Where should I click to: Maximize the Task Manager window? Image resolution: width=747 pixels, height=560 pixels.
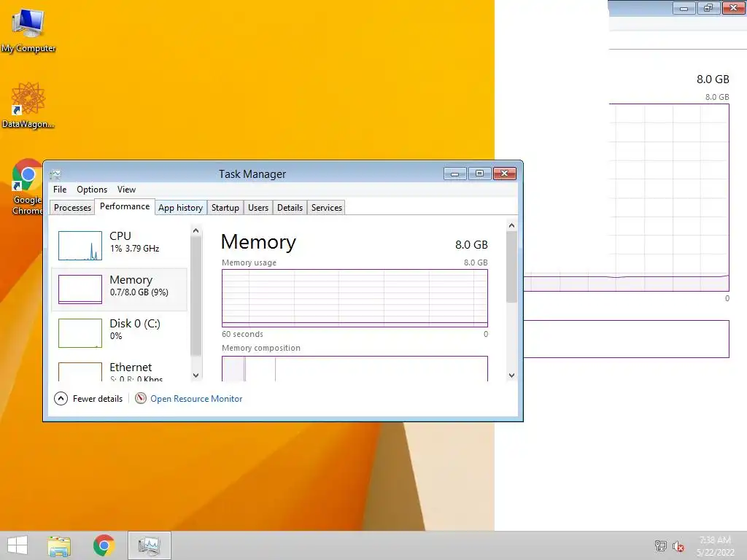point(480,174)
